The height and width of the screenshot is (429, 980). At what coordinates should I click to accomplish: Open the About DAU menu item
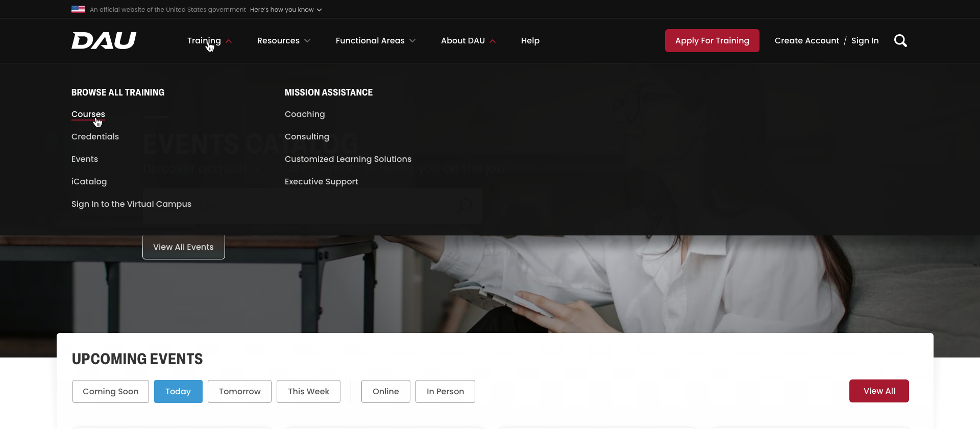463,40
